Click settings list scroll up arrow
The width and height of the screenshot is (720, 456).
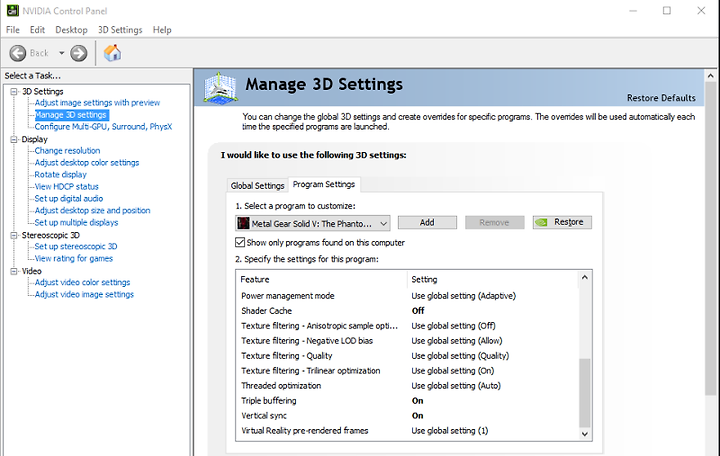point(585,277)
